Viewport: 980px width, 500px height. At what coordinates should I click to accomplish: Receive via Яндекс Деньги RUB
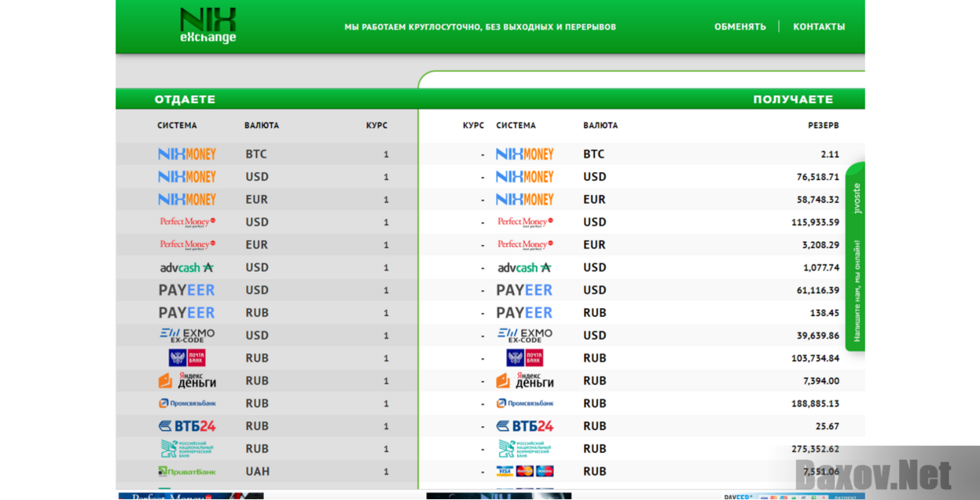pyautogui.click(x=642, y=381)
